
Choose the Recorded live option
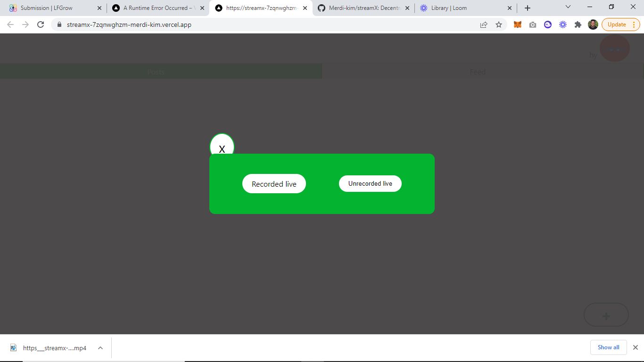tap(274, 184)
